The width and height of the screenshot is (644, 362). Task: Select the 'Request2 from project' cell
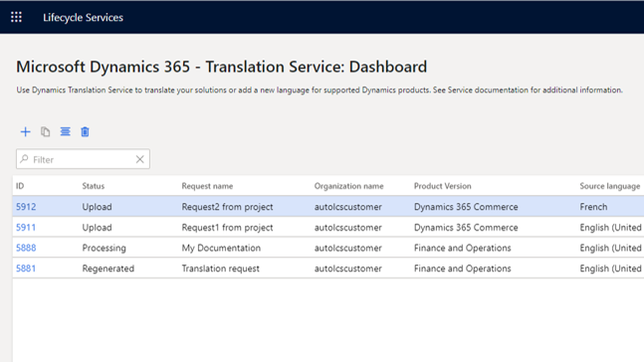[227, 207]
